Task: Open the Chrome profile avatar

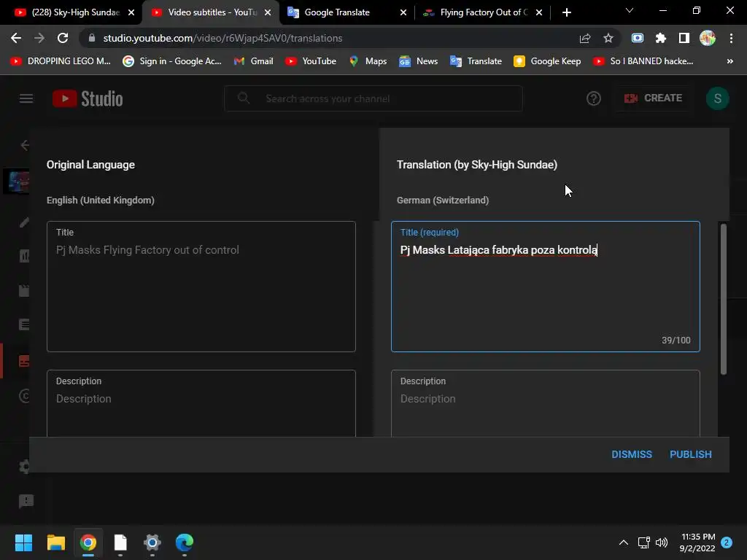Action: pos(707,38)
